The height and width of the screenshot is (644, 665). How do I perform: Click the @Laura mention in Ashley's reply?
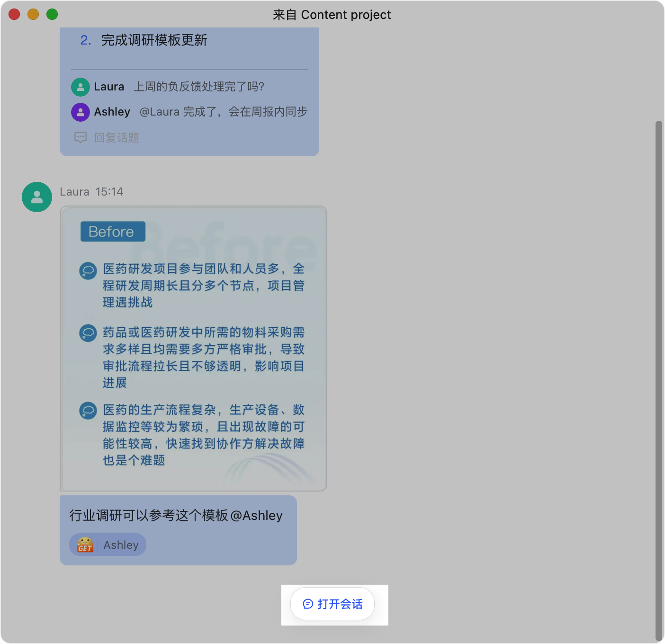point(160,112)
